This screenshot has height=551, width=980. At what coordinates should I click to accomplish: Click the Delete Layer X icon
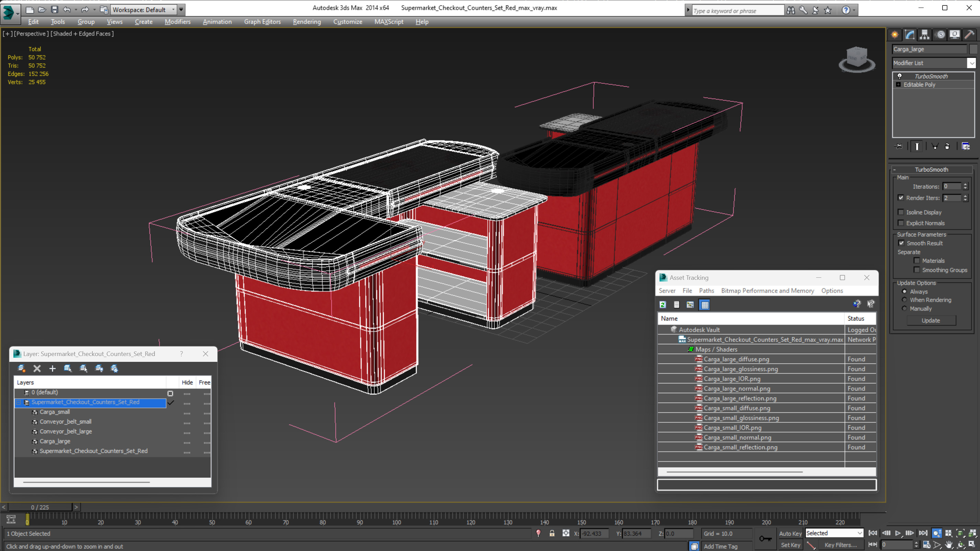tap(37, 368)
